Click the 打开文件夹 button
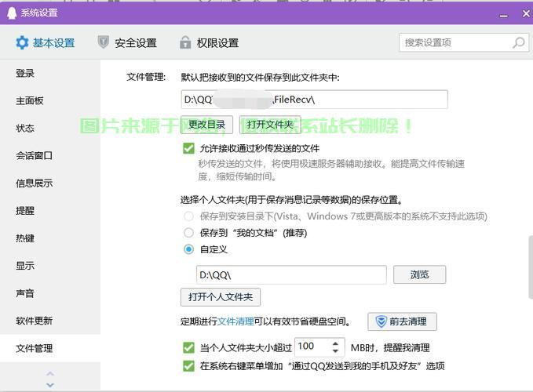The image size is (533, 392). coord(270,125)
